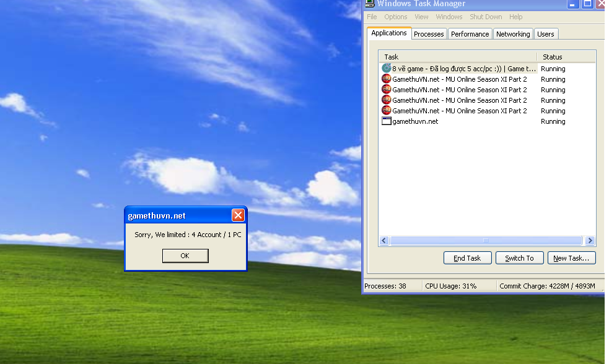Sort tasks by the Status column header
This screenshot has height=364, width=609.
pyautogui.click(x=566, y=57)
